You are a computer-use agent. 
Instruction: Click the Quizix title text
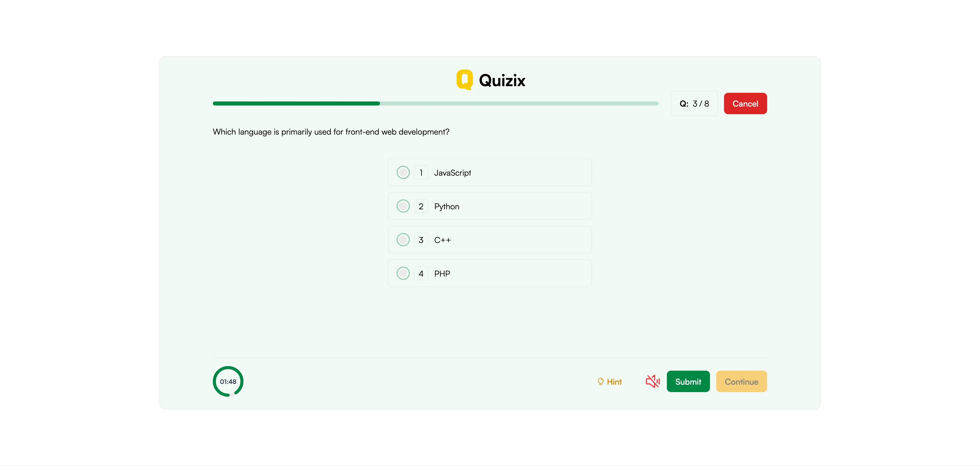(x=502, y=80)
